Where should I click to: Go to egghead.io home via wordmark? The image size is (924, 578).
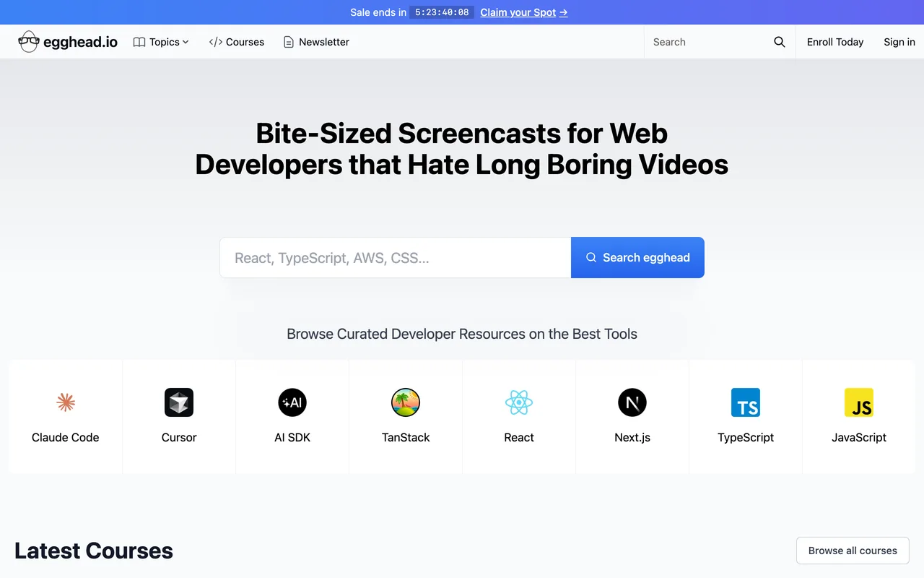coord(80,42)
